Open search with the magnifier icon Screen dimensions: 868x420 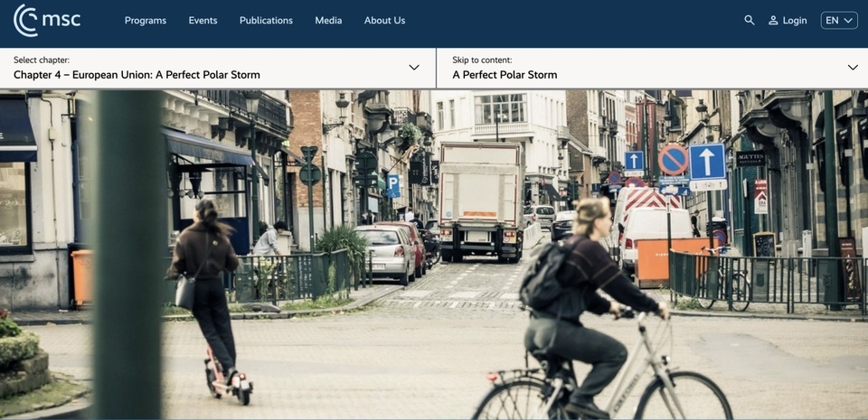749,20
